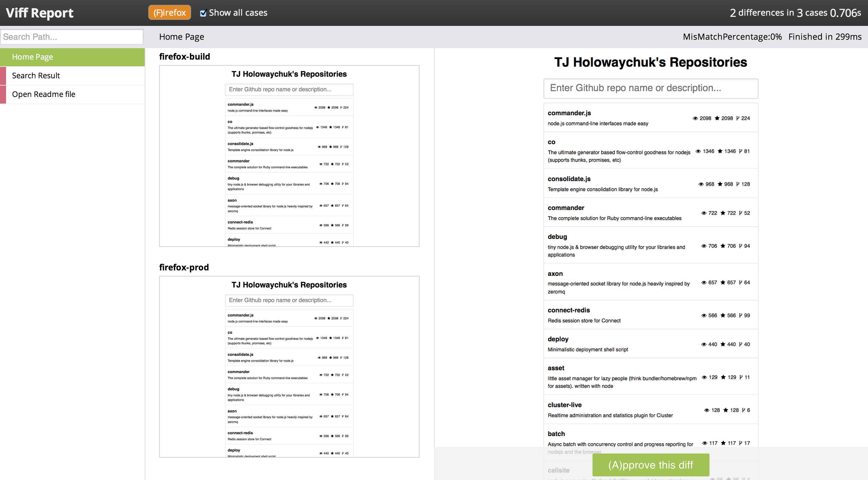Click the consolidate.js repo name in diff view
868x480 pixels.
click(x=569, y=179)
